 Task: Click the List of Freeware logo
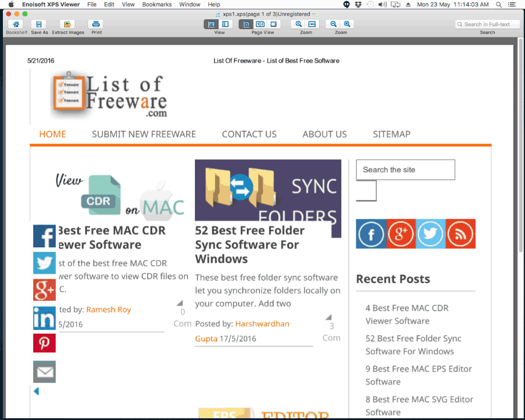[109, 95]
